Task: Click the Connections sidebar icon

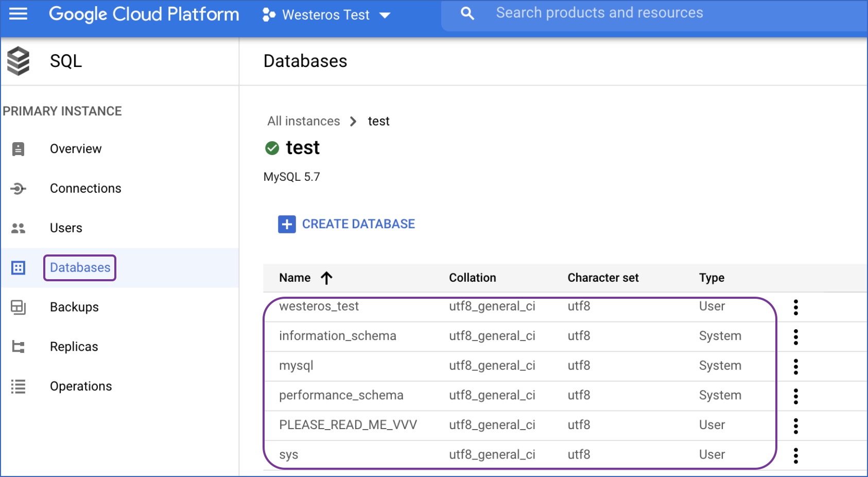Action: click(18, 189)
